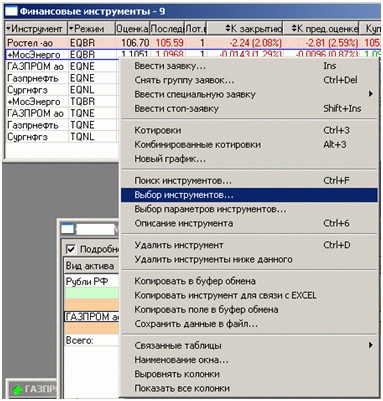Select the Сургнфгз EQNL row

[62, 90]
